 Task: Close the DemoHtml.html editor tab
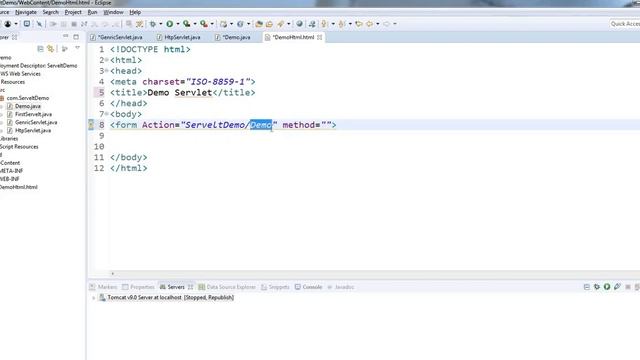[320, 37]
